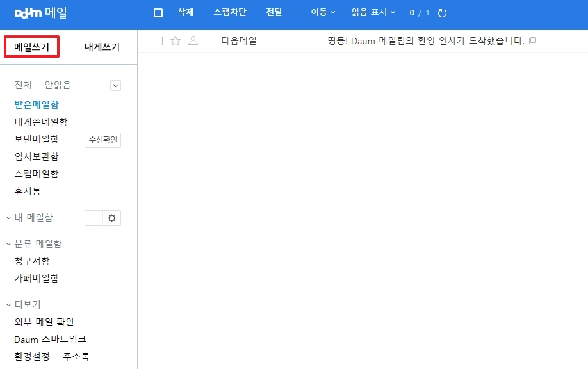
Task: Click the sender profile icon on the email
Action: [193, 40]
